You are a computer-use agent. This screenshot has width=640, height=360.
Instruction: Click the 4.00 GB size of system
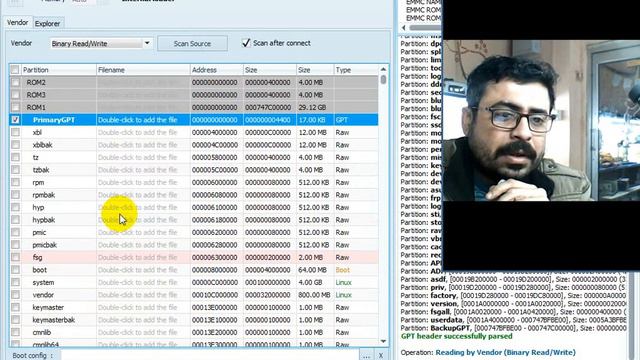tap(311, 282)
